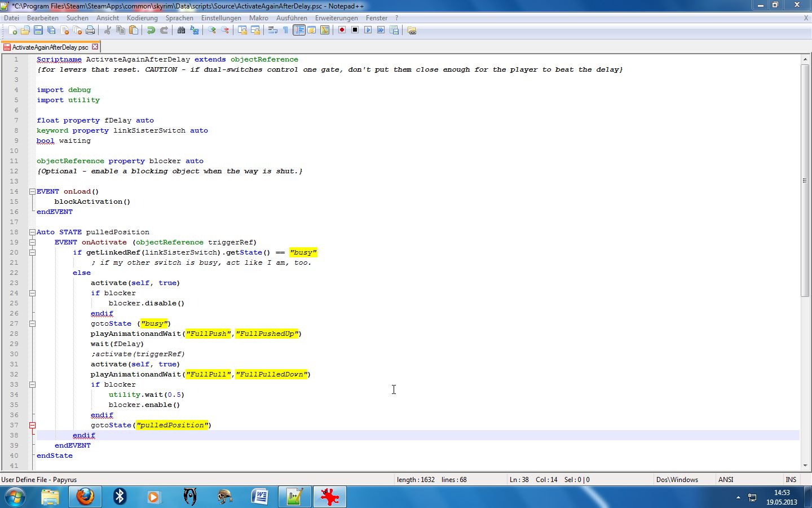Click the Undo arrow icon
Image resolution: width=812 pixels, height=508 pixels.
point(151,30)
